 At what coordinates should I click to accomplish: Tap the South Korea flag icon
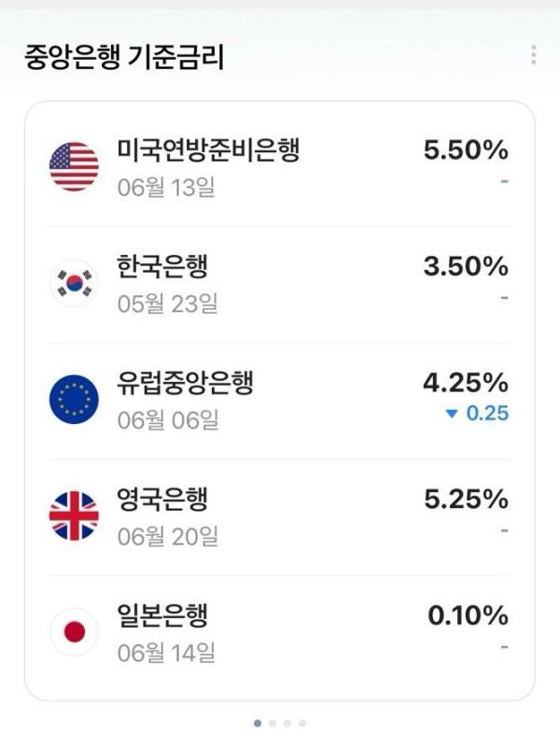click(x=74, y=283)
